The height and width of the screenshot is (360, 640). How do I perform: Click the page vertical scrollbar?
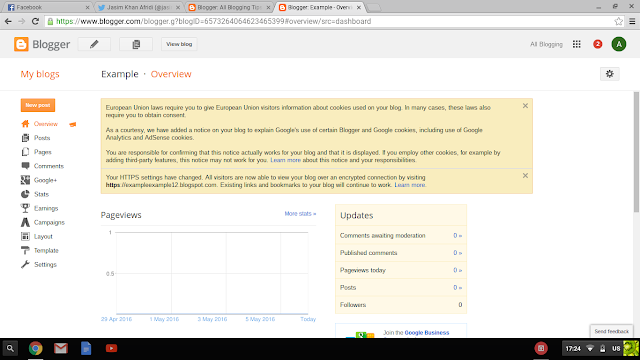(636, 152)
